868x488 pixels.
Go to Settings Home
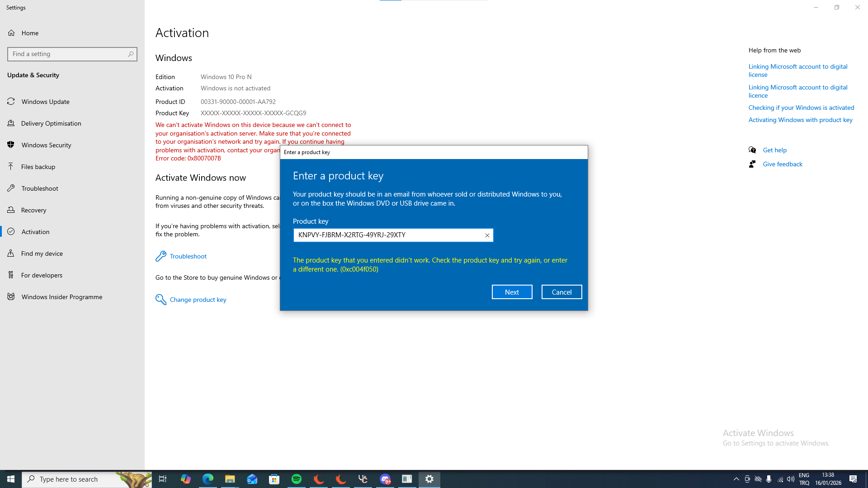(72, 33)
